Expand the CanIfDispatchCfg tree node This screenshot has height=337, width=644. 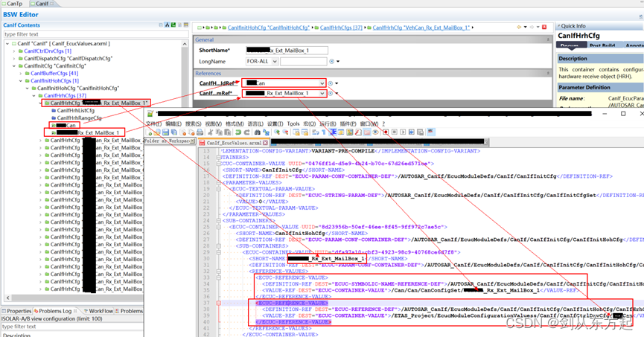[14, 58]
